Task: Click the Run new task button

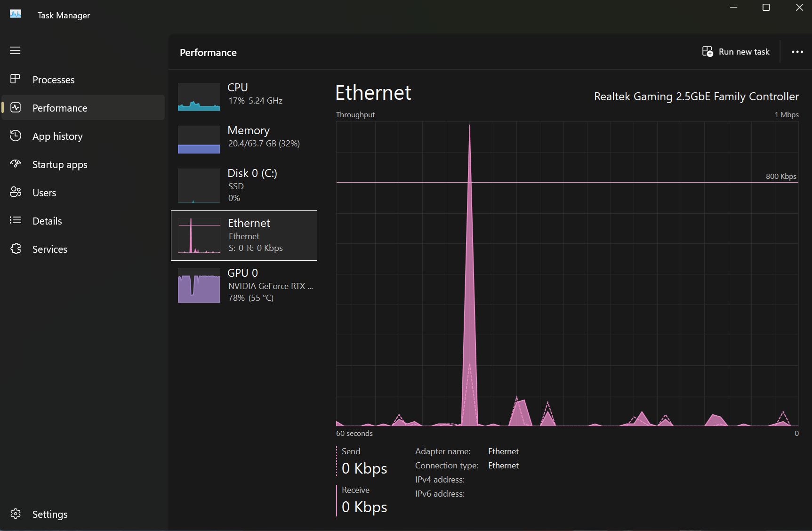Action: (736, 52)
